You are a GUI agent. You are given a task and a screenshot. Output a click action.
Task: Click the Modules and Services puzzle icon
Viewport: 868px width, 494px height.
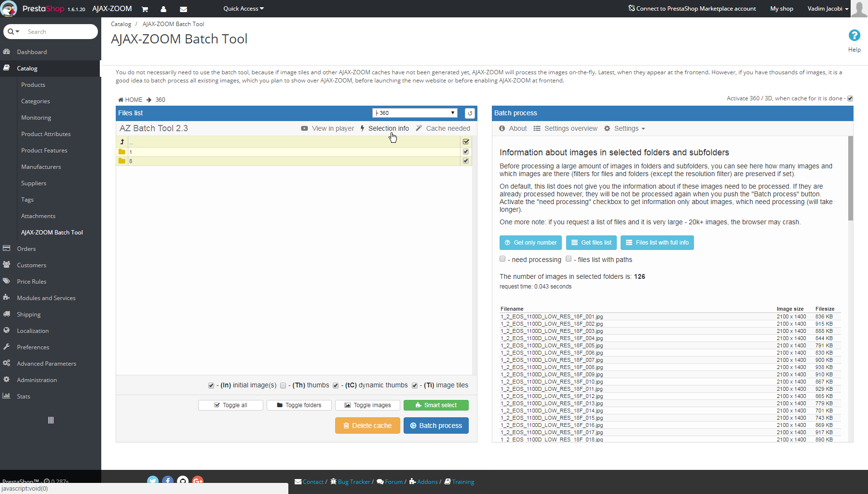pos(7,298)
